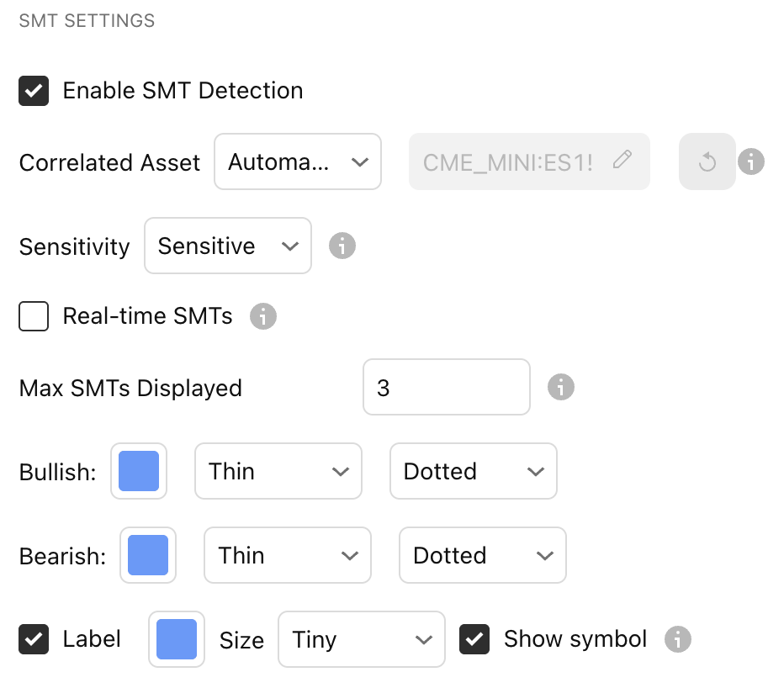Uncheck the Label checkbox

pyautogui.click(x=34, y=639)
